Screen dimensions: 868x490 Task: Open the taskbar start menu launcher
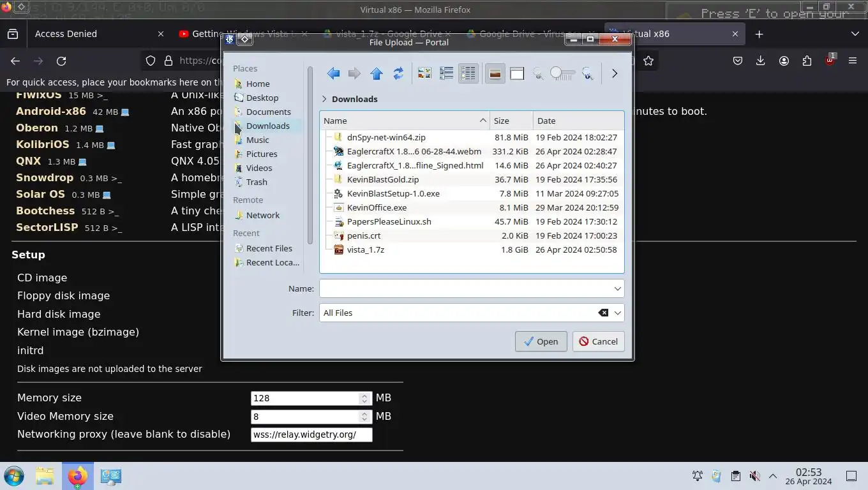(13, 476)
